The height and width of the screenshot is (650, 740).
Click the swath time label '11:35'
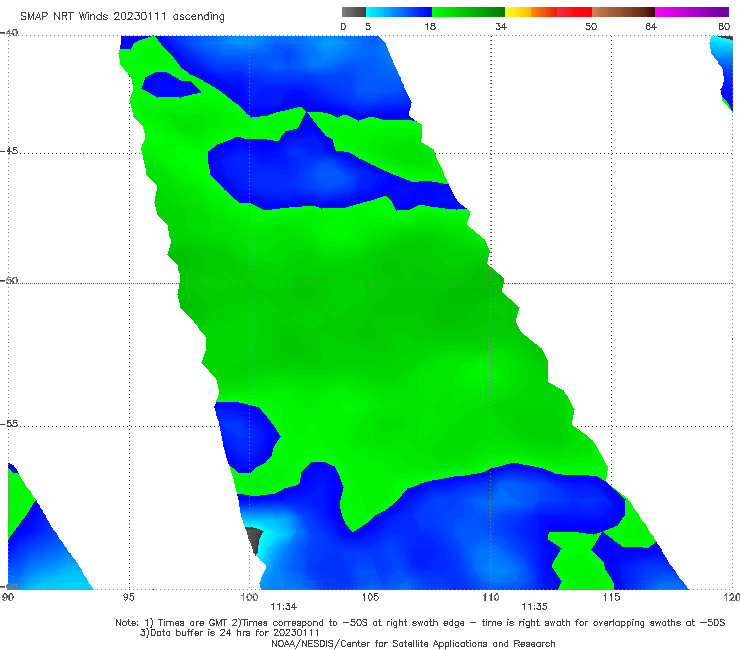point(534,607)
